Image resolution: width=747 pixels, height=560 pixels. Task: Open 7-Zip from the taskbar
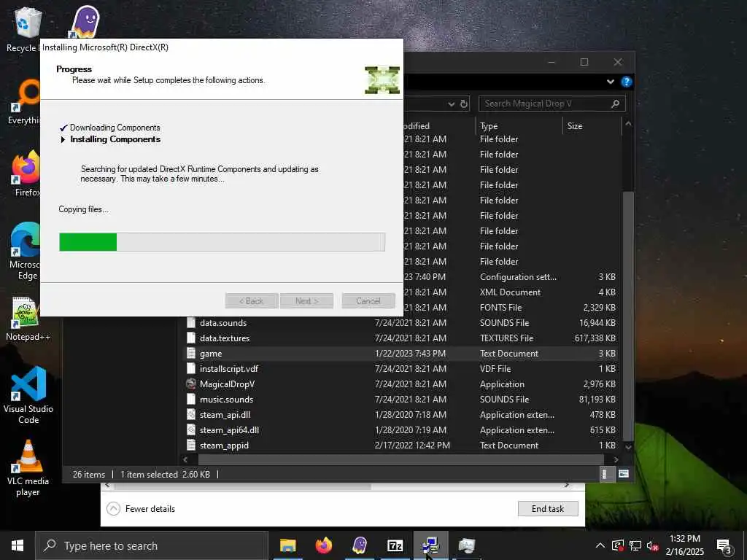coord(395,545)
